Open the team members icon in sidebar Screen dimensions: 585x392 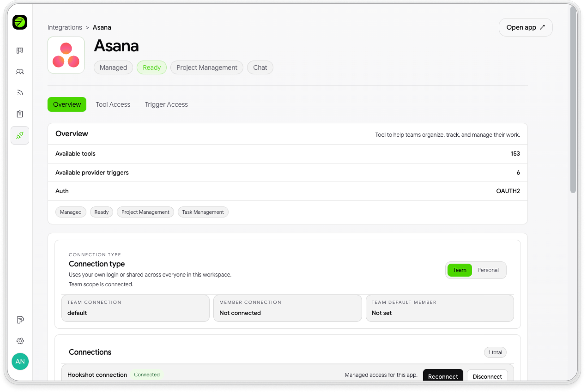point(20,72)
